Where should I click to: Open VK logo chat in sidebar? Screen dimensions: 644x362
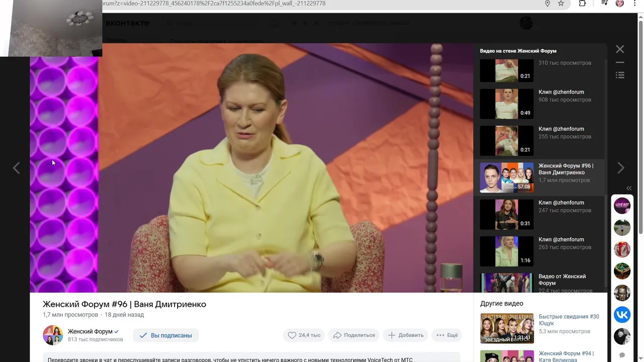pyautogui.click(x=622, y=315)
